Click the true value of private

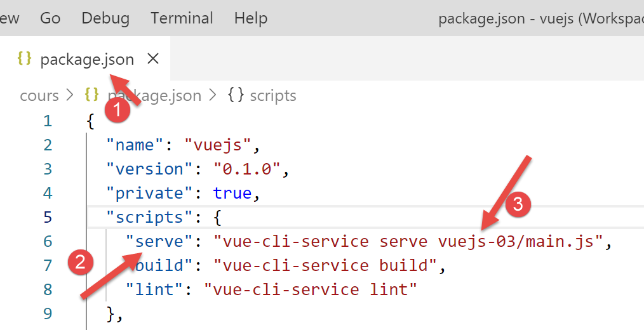[x=232, y=194]
